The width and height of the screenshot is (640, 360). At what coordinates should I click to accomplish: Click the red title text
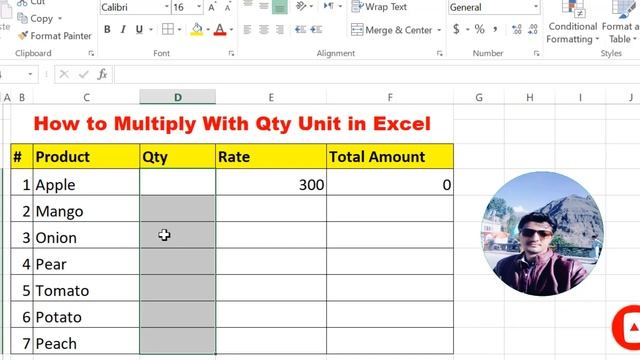(x=232, y=124)
